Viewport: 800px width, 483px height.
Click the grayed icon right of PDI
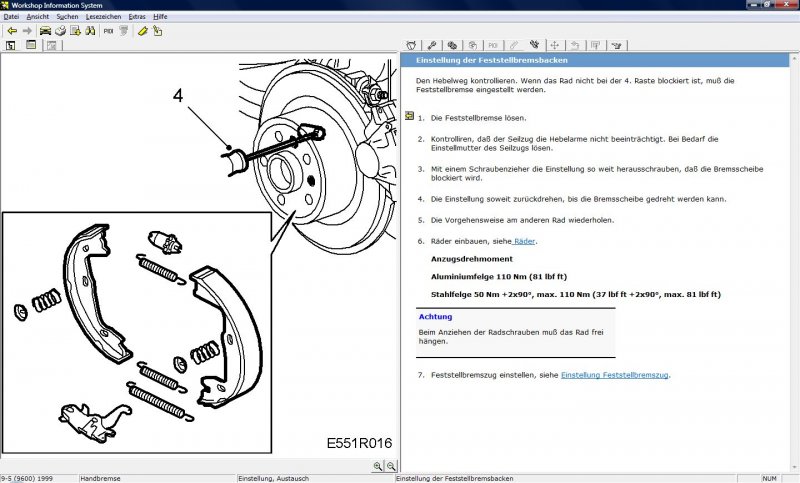coord(123,31)
